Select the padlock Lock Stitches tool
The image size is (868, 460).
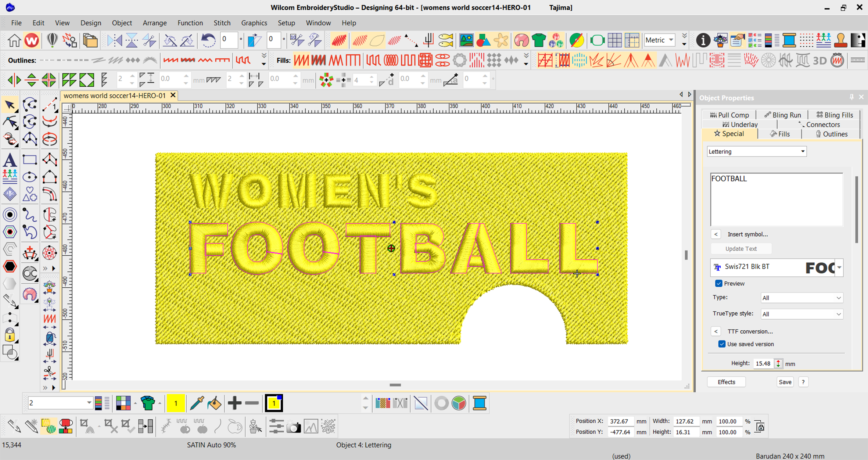coord(10,335)
